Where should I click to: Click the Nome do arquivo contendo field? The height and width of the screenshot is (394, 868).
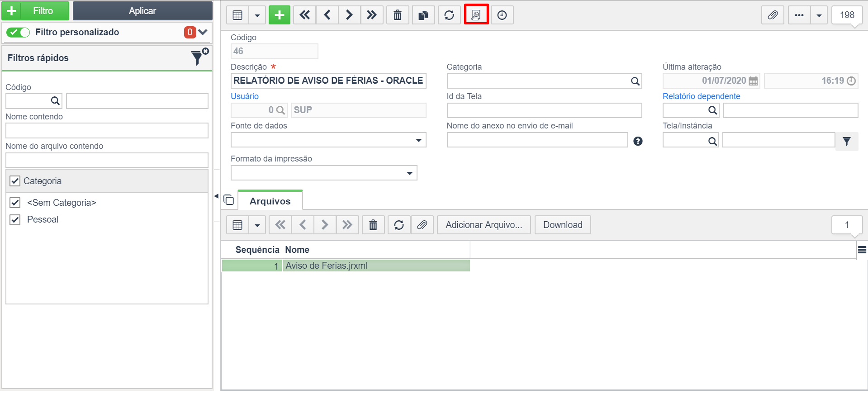click(107, 160)
